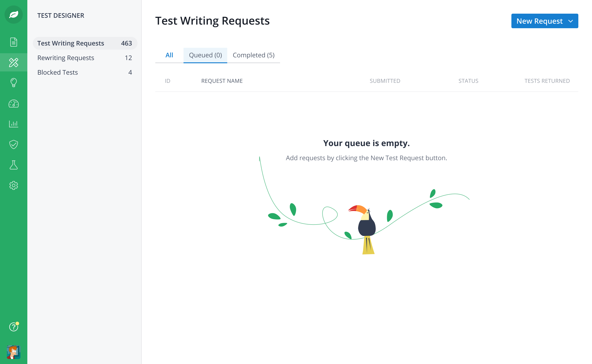The height and width of the screenshot is (364, 592).
Task: Select Blocked Tests count badge
Action: point(130,72)
